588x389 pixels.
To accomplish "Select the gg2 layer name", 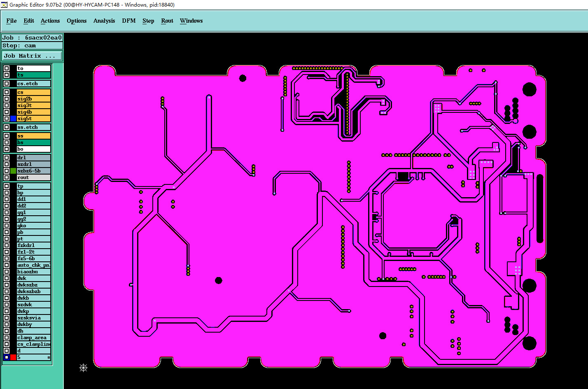I will 34,219.
